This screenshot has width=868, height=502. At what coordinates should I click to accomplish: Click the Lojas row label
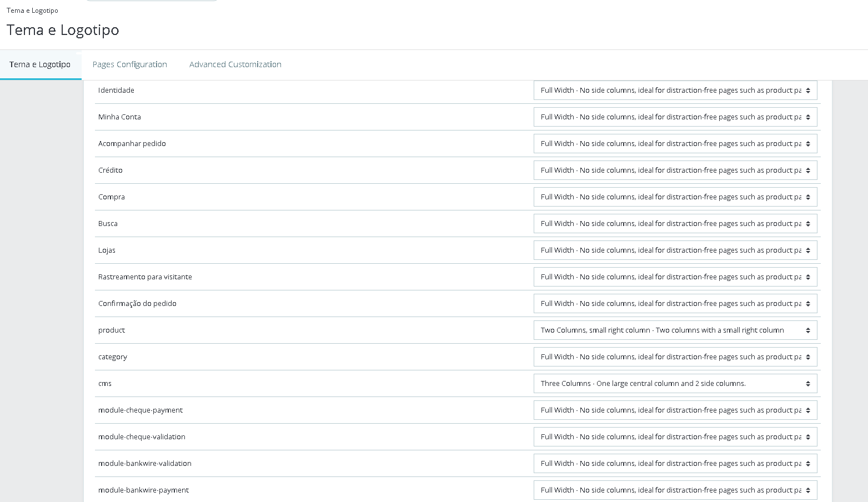click(107, 250)
